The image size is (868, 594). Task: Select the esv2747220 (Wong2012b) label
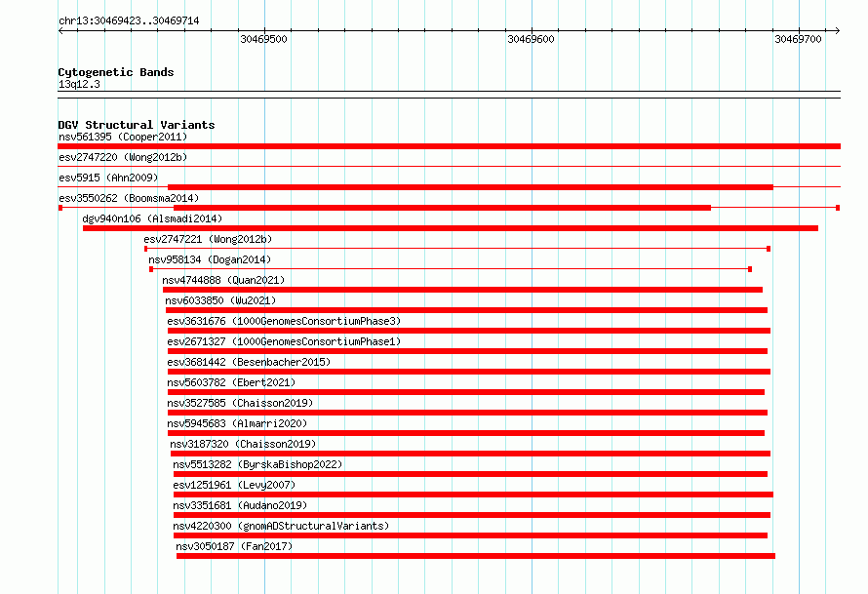123,157
